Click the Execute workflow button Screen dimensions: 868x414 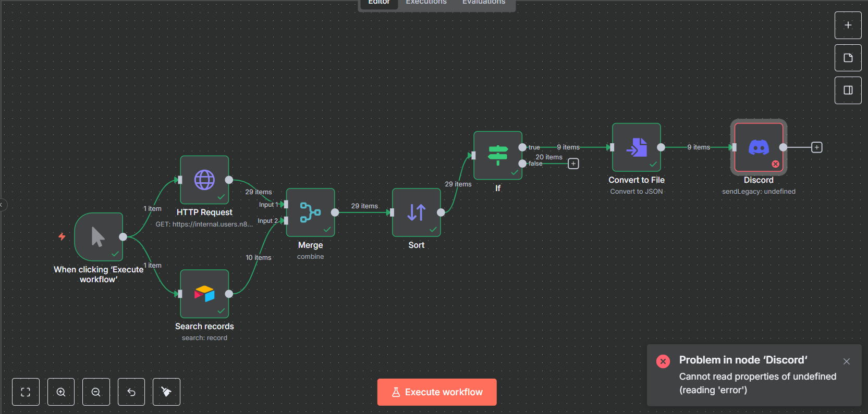(x=437, y=392)
